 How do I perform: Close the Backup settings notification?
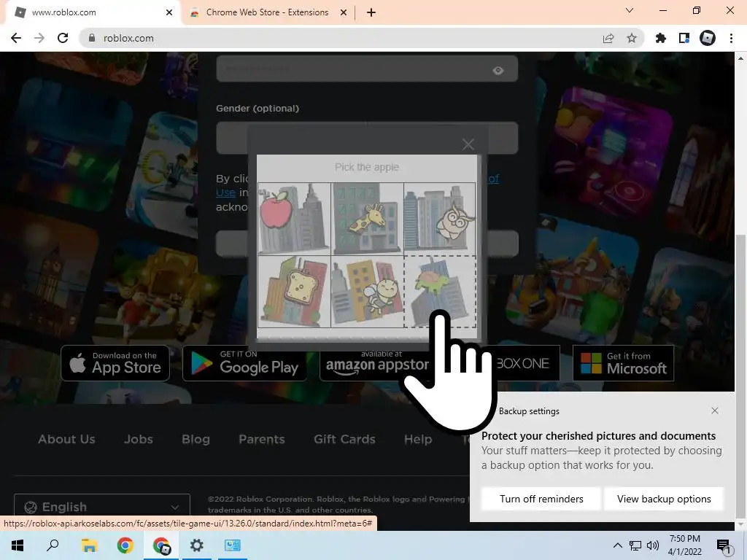click(715, 411)
